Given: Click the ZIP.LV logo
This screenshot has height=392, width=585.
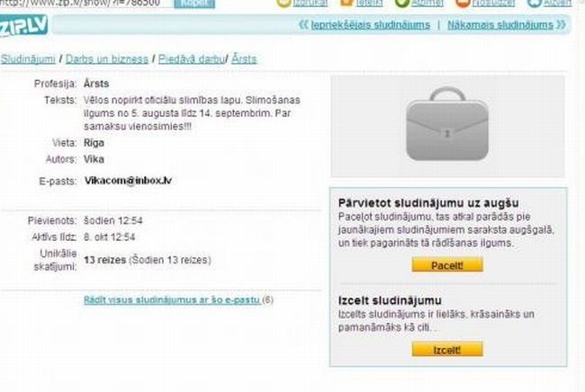Looking at the screenshot, I should coord(23,26).
